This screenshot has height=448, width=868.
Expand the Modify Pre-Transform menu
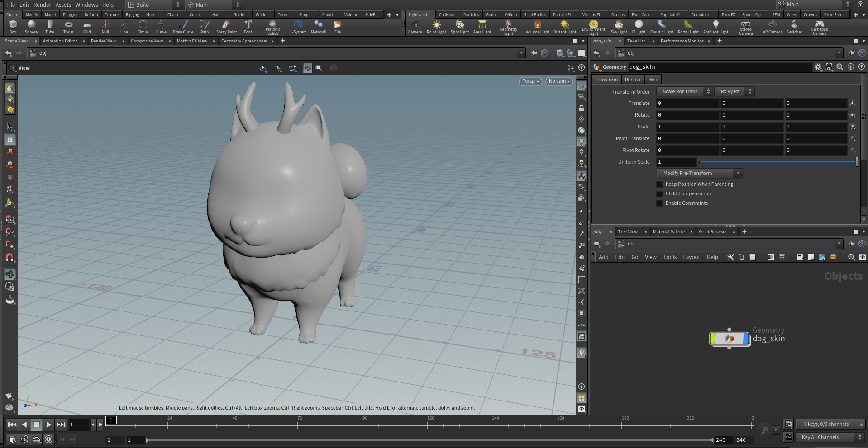point(700,173)
